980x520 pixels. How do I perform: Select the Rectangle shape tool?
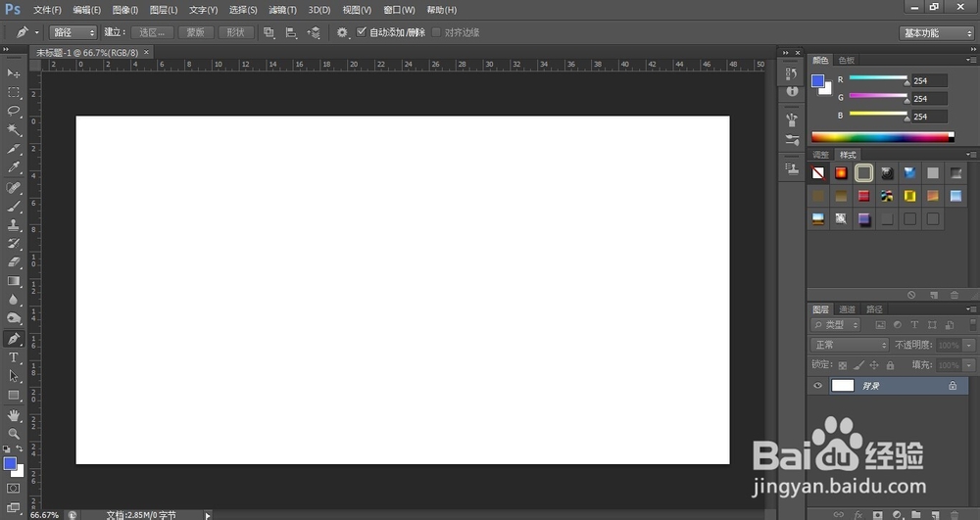[x=13, y=396]
